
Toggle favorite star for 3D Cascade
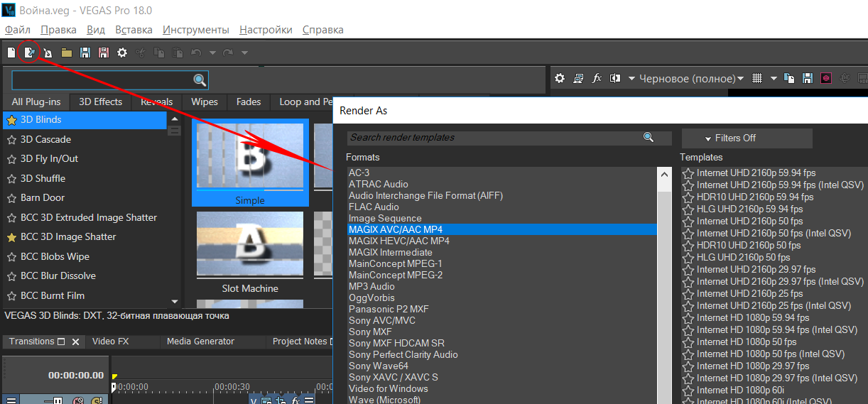point(11,140)
